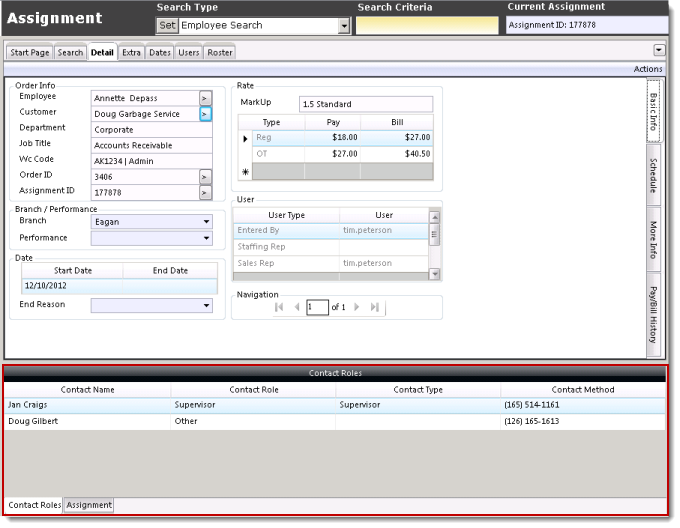The image size is (680, 528).
Task: Open the Order ID 3406 arrow button
Action: point(205,177)
